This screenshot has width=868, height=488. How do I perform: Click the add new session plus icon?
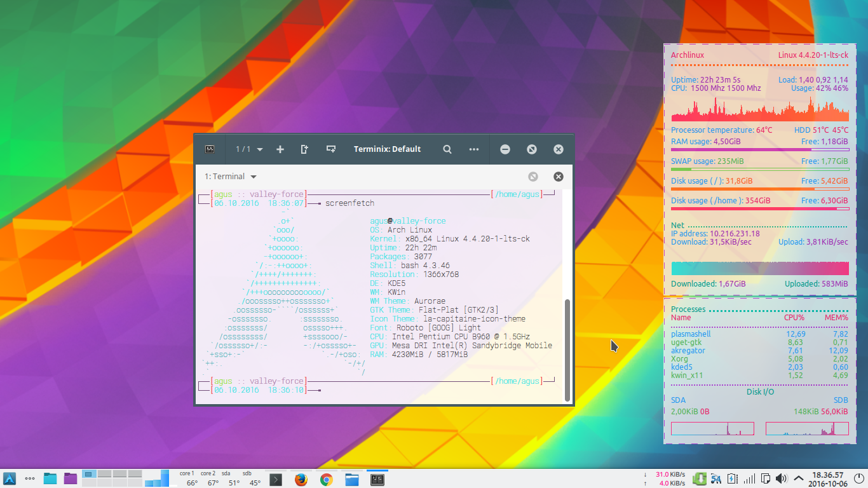280,149
